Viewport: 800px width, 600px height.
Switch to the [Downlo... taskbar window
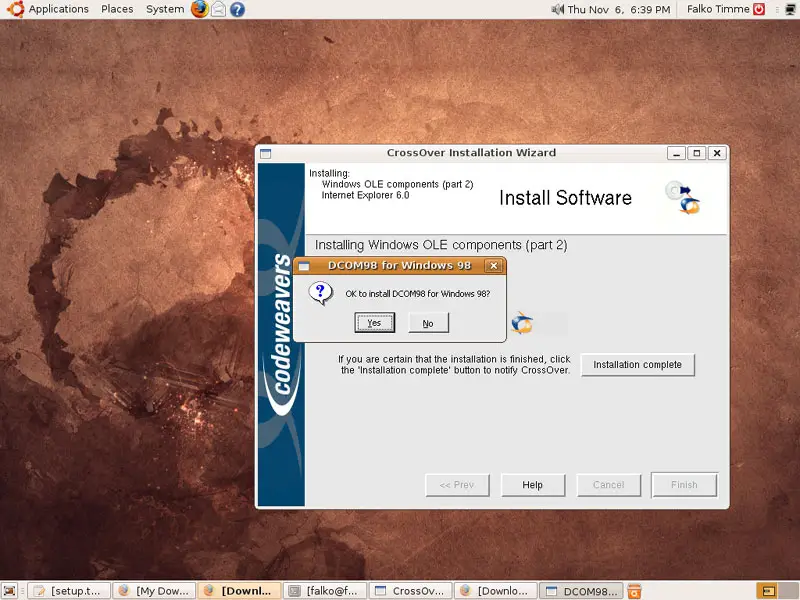496,591
